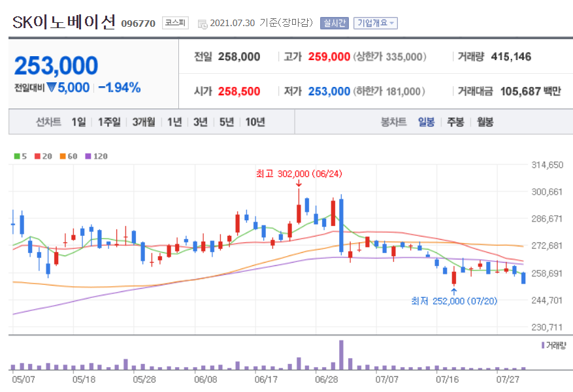Select the 1일 line chart period
The height and width of the screenshot is (392, 573).
click(78, 122)
